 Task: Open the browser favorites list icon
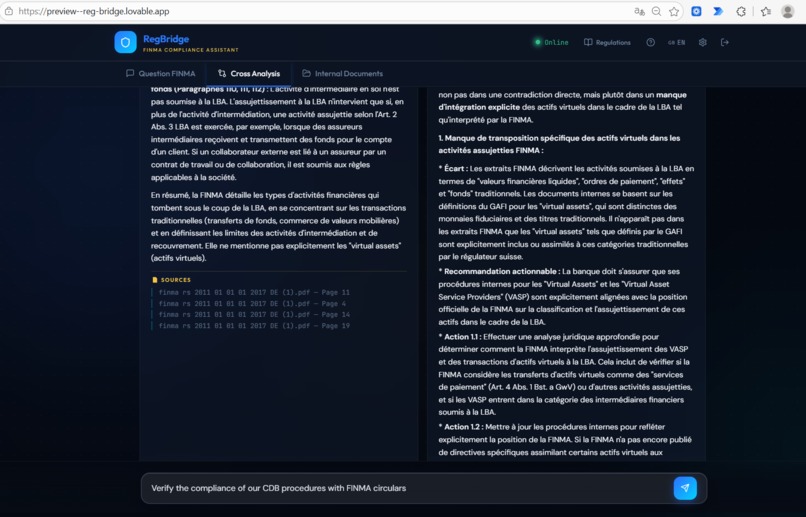point(766,11)
